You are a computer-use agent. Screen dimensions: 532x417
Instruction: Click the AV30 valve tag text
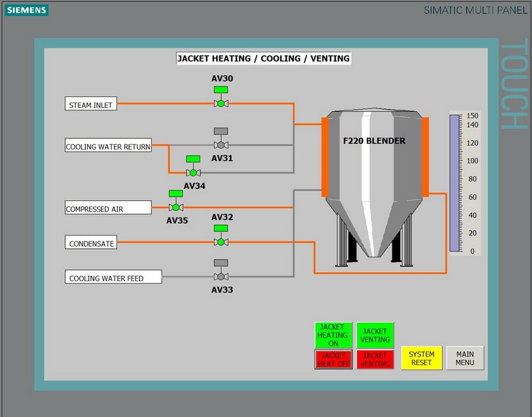(222, 78)
